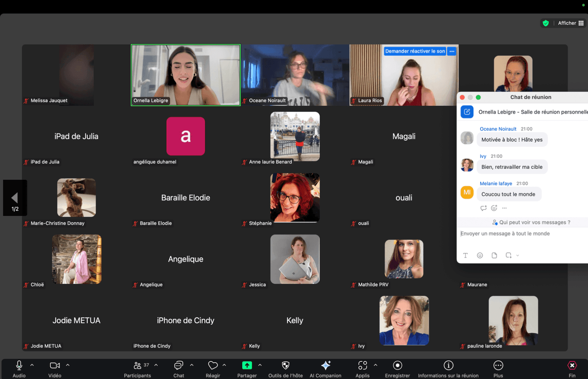Click the red Fin end meeting icon
588x379 pixels.
572,366
